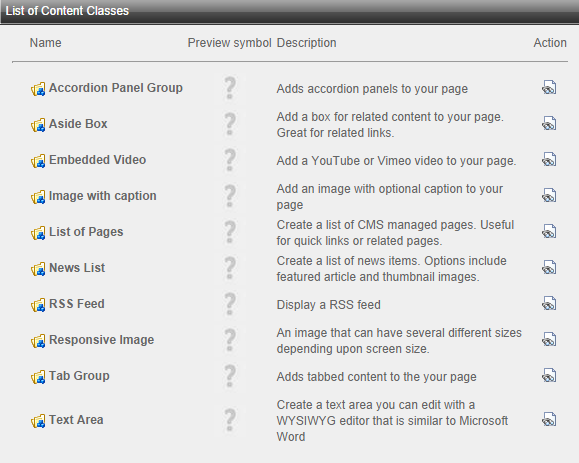Screen dimensions: 579x463
Task: Select the Accordion Panel Group content class
Action: (x=116, y=88)
